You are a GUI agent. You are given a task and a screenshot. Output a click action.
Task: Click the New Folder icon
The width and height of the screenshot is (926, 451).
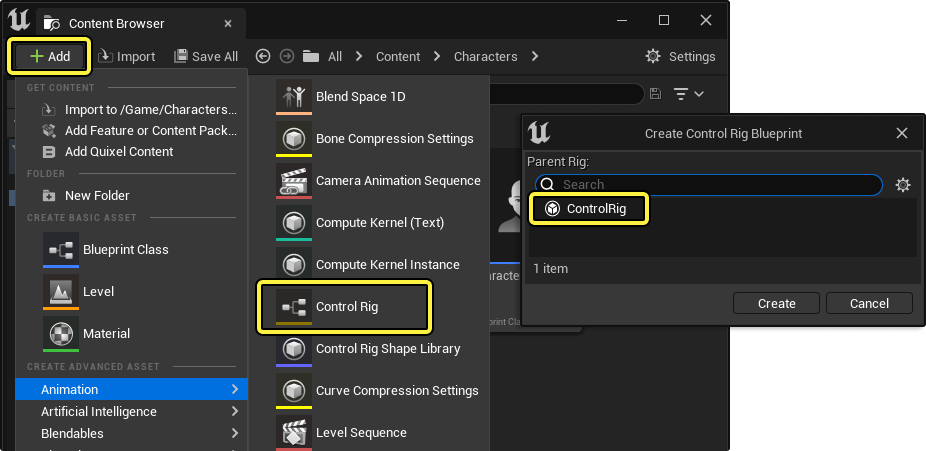click(x=49, y=195)
